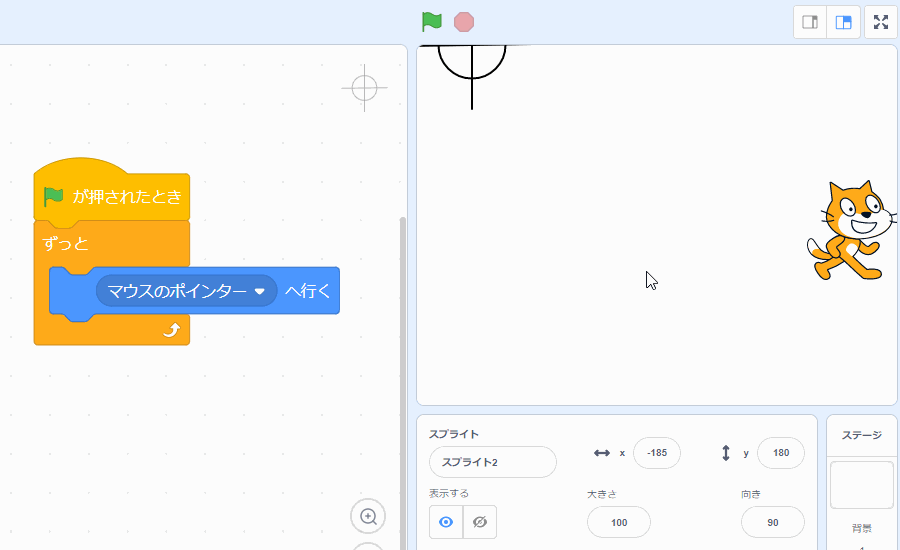900x550 pixels.
Task: Click the stage backdrop thumbnail
Action: pyautogui.click(x=862, y=485)
